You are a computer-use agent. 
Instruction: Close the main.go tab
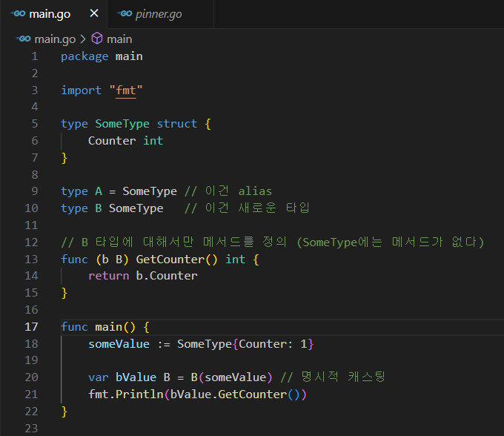93,14
